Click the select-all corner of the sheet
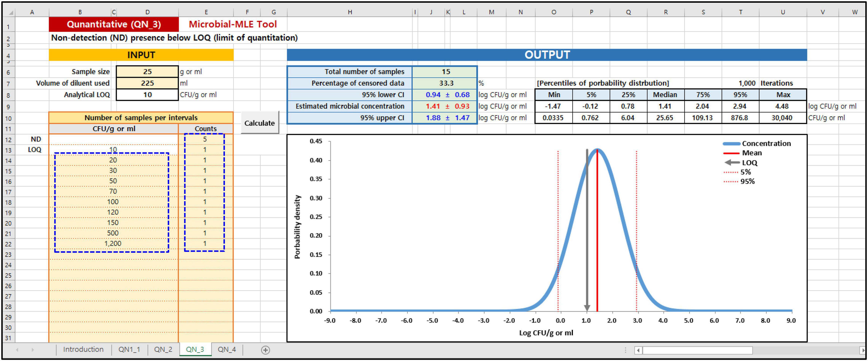This screenshot has height=361, width=868. (x=9, y=13)
